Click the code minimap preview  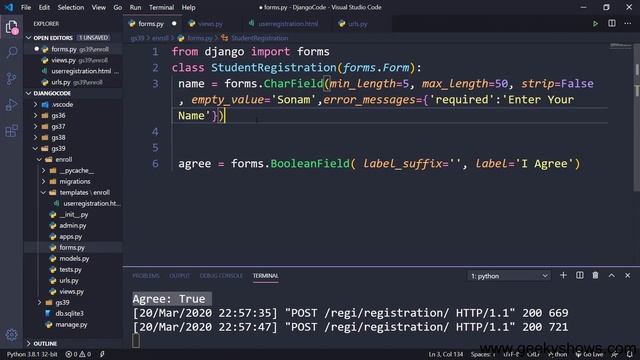(x=621, y=46)
